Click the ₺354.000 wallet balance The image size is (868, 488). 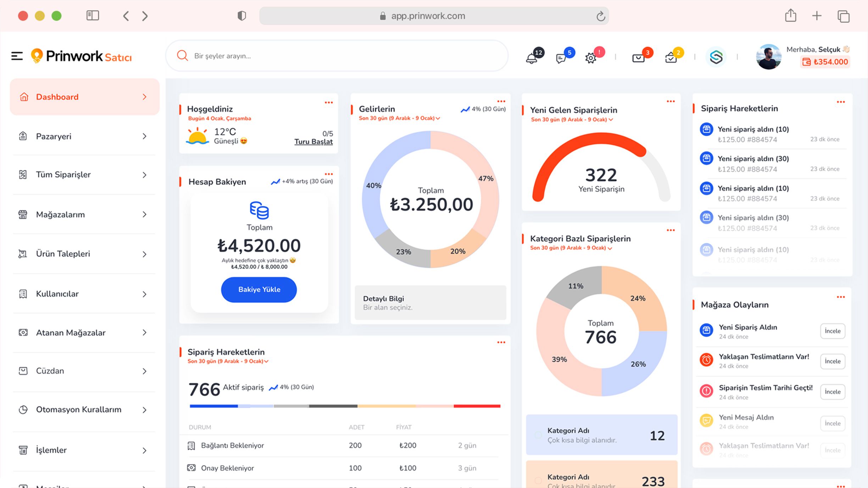pyautogui.click(x=825, y=62)
